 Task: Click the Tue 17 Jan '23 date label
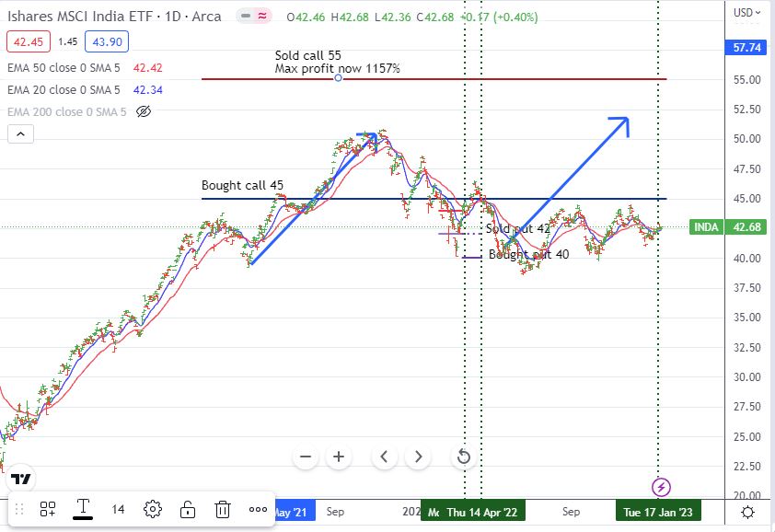coord(658,513)
